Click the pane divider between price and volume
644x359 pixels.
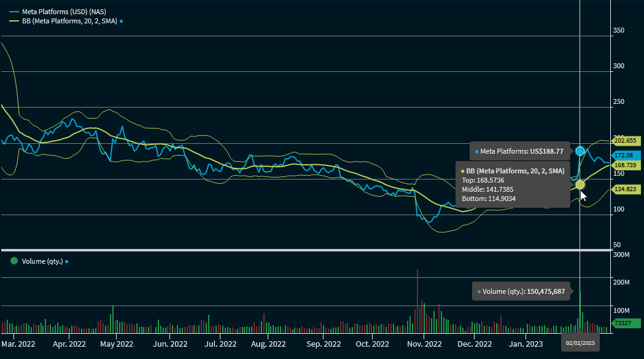(x=307, y=250)
